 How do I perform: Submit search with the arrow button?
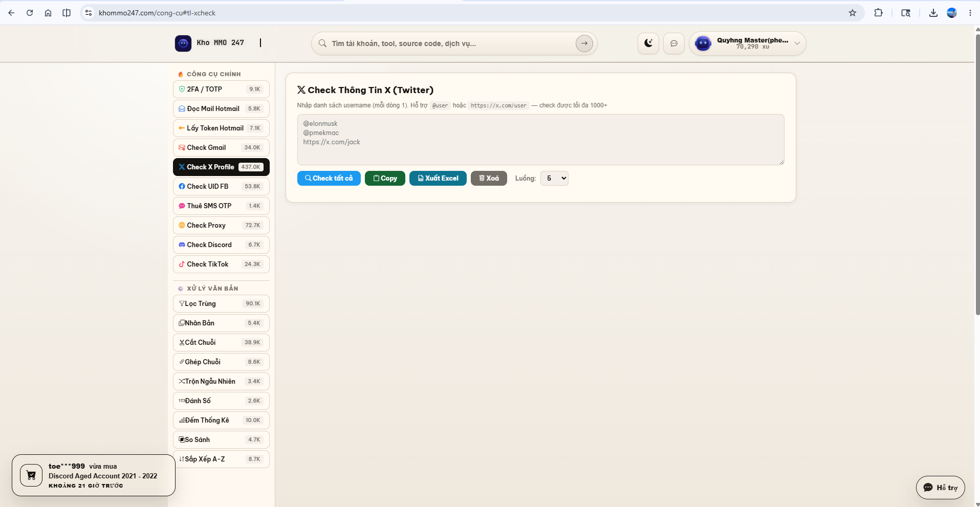click(x=584, y=43)
